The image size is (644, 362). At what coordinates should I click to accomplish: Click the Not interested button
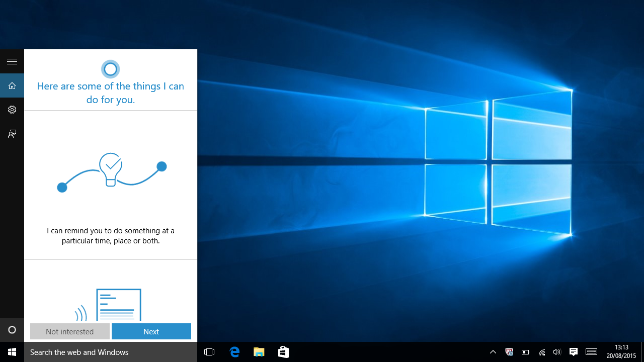(x=70, y=331)
